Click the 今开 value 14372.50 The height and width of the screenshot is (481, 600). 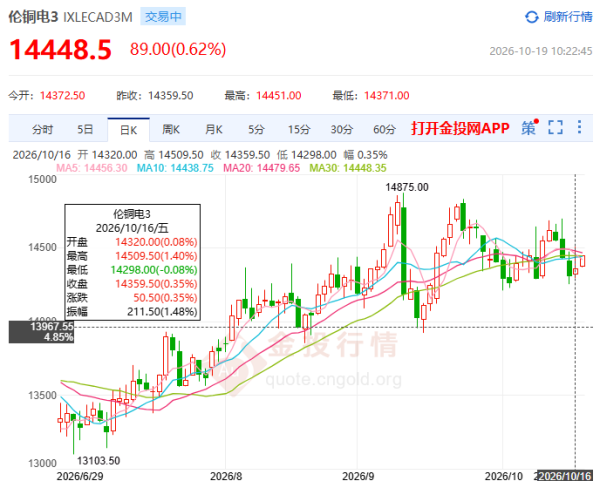pos(62,95)
